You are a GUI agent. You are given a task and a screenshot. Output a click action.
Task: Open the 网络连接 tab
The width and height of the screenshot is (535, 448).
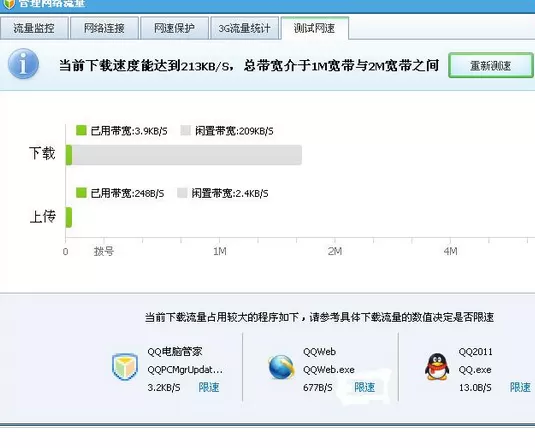104,28
